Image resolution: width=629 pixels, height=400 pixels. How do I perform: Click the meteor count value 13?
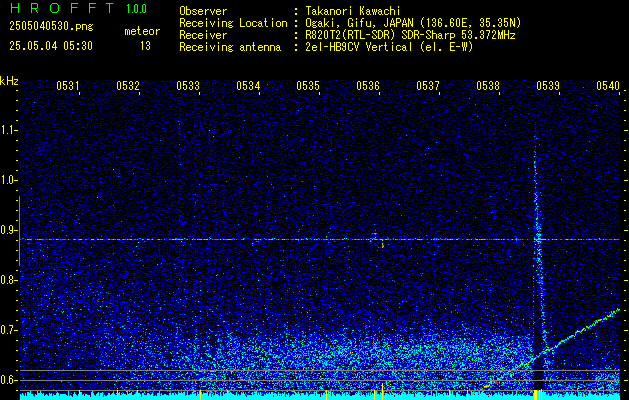145,46
